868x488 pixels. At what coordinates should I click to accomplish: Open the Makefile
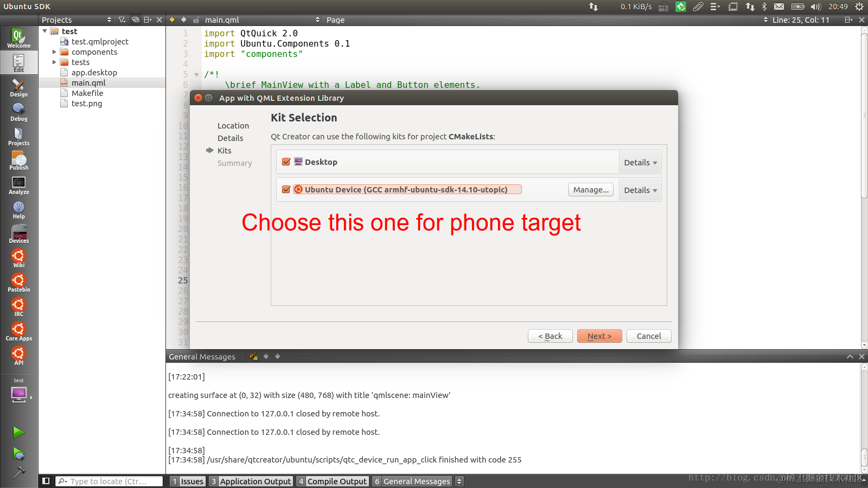tap(87, 93)
